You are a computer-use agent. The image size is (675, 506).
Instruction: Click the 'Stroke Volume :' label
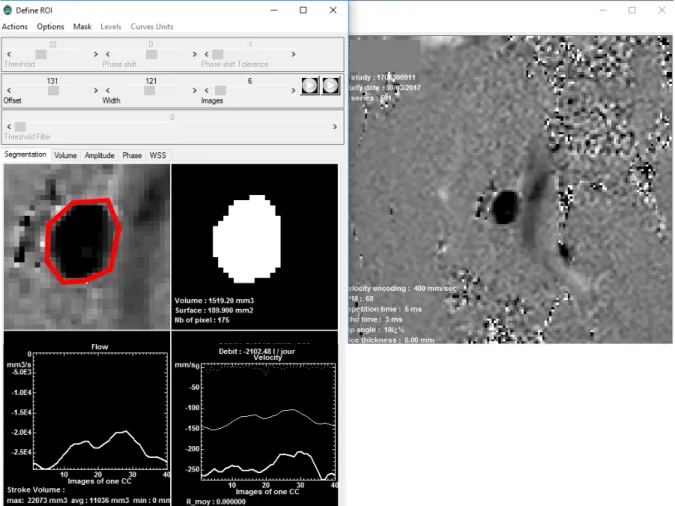point(36,490)
